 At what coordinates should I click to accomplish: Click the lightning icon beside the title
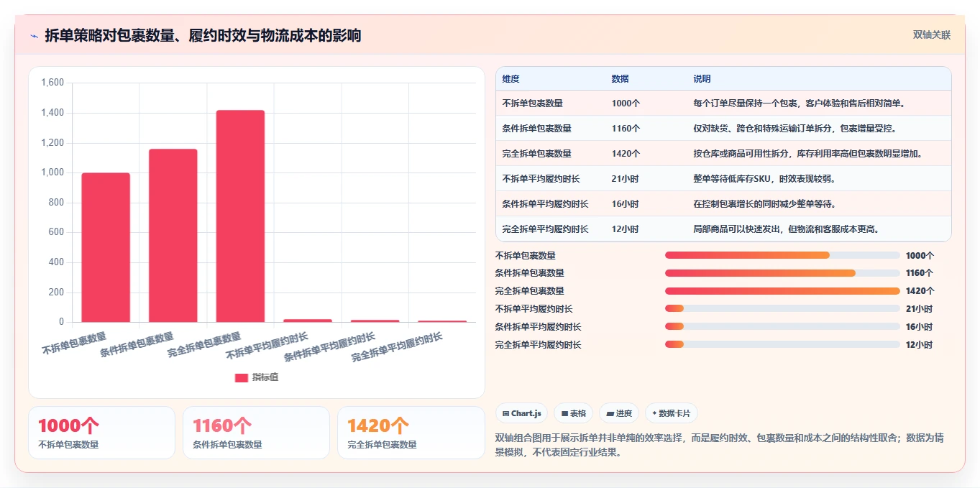(34, 36)
